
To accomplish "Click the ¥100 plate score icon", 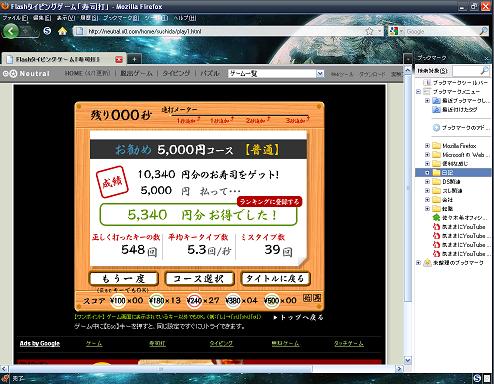I will pos(118,301).
